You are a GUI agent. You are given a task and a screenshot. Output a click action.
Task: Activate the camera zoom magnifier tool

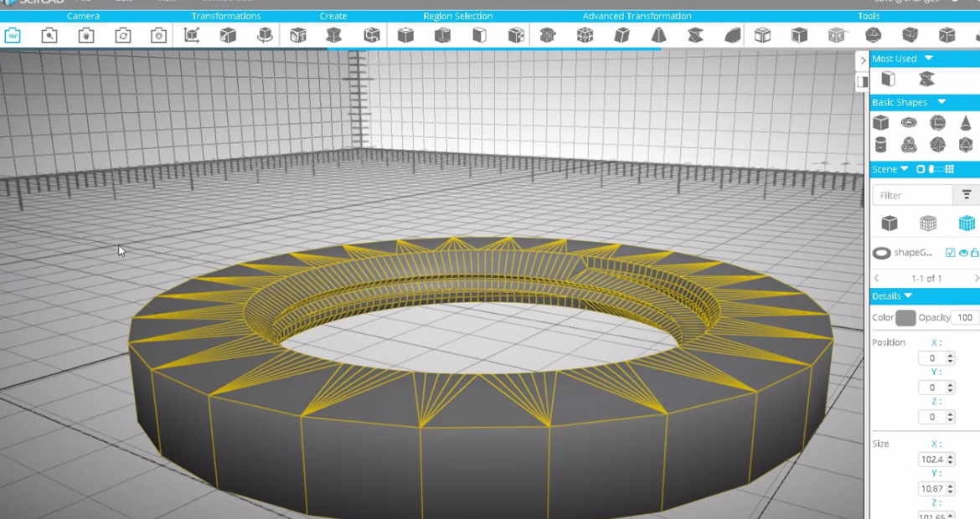tap(49, 36)
